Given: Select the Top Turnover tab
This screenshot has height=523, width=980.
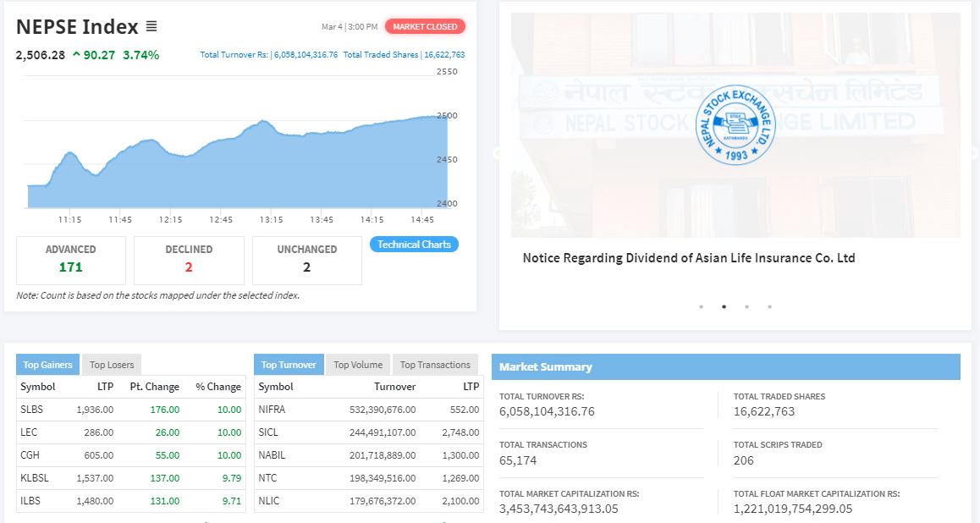Looking at the screenshot, I should coord(289,365).
